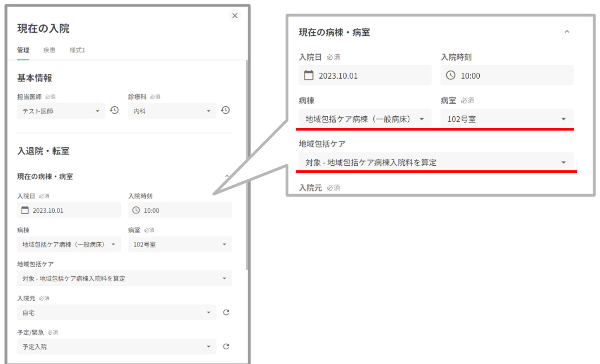Screen dimensions: 600x364
Task: Click history icon beside 診療科 field
Action: [225, 110]
